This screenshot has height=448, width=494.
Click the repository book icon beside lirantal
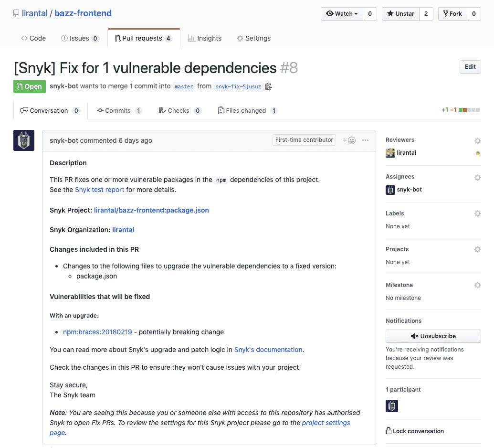point(16,13)
